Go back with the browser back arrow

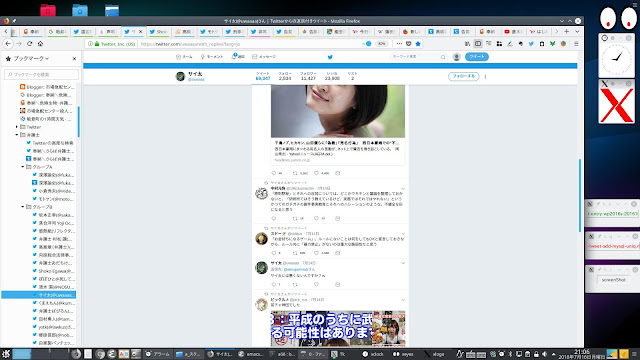point(8,44)
